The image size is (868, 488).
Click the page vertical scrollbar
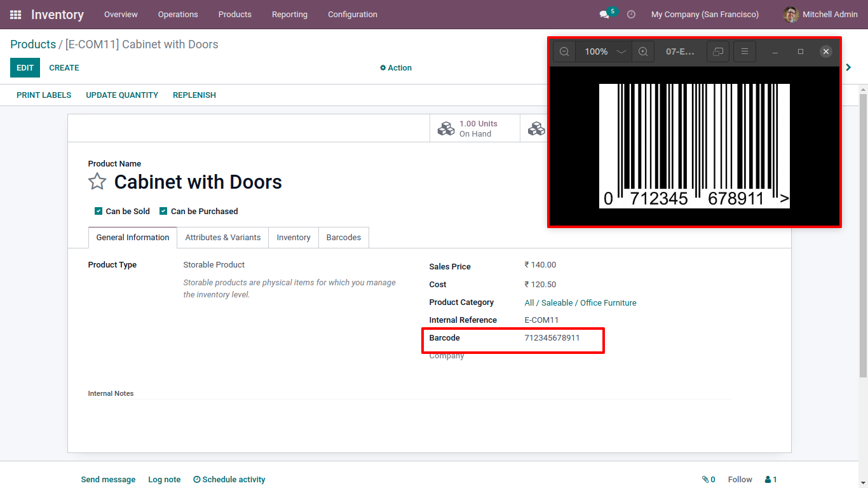coord(863,235)
